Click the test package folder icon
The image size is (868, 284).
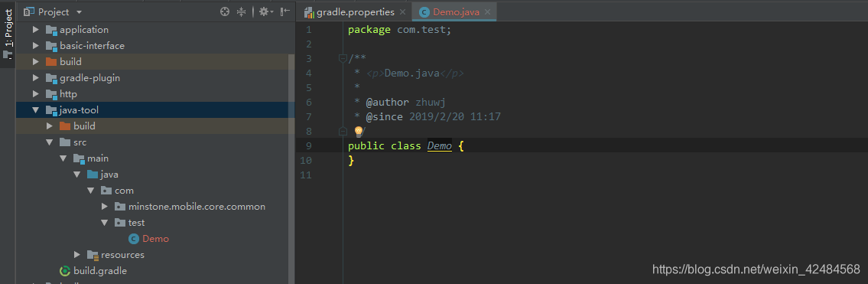(119, 223)
